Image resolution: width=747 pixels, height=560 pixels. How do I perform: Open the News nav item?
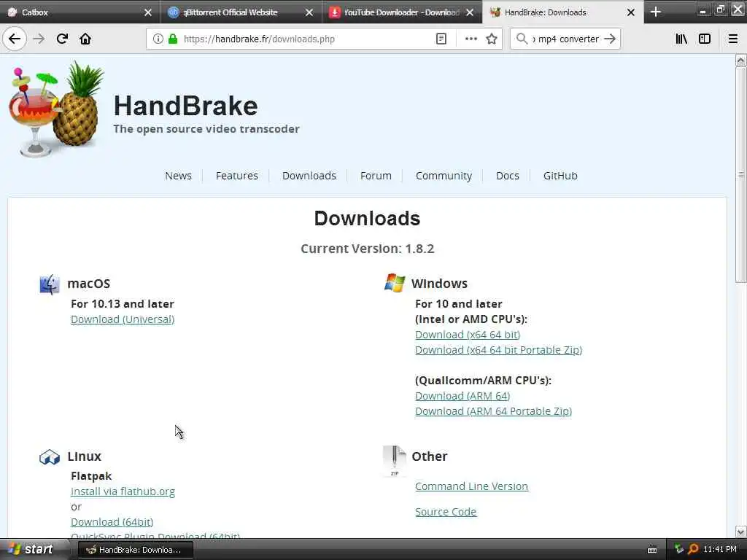(178, 176)
